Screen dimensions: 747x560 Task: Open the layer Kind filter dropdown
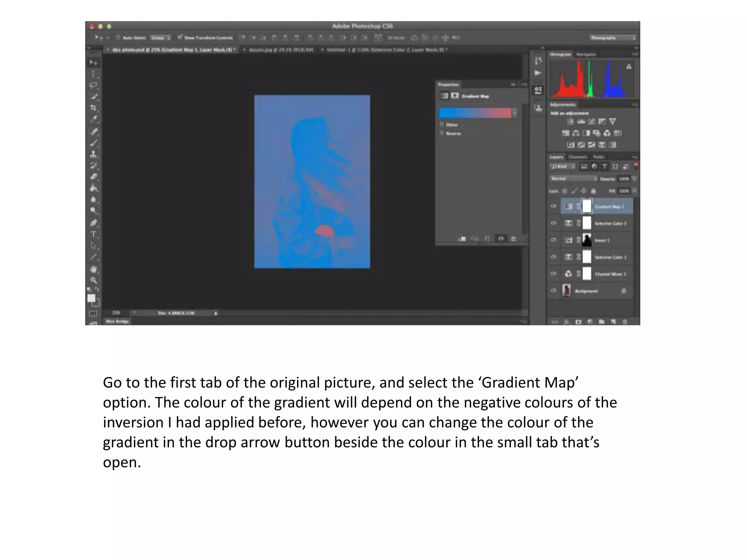(x=562, y=167)
